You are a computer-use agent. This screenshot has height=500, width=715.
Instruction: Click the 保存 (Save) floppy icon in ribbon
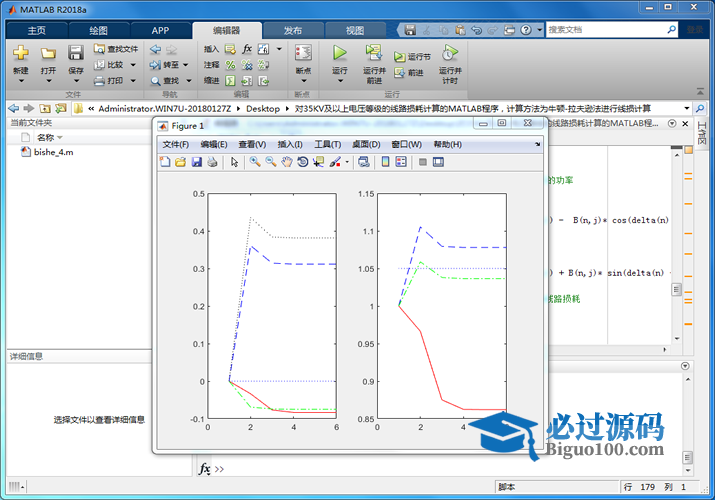click(x=75, y=53)
